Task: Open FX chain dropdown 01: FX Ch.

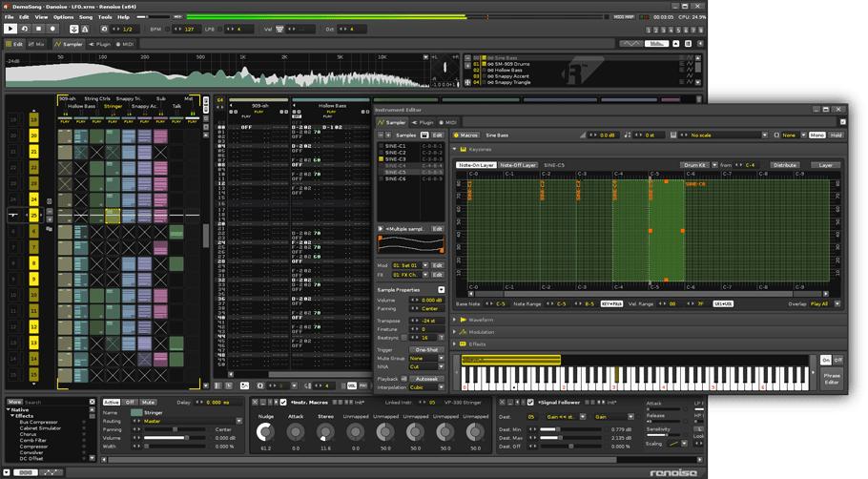Action: tap(410, 275)
